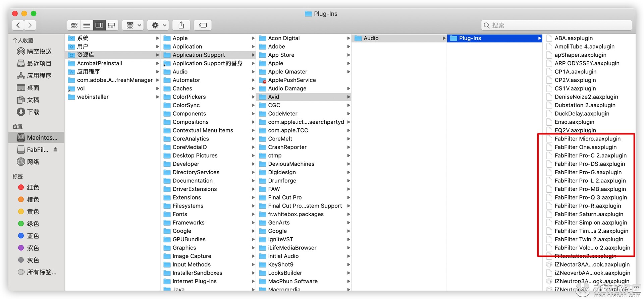Select FabFilter Pro-Q 3.aaxplugin file
Viewport: 644px width, 299px height.
tap(589, 197)
